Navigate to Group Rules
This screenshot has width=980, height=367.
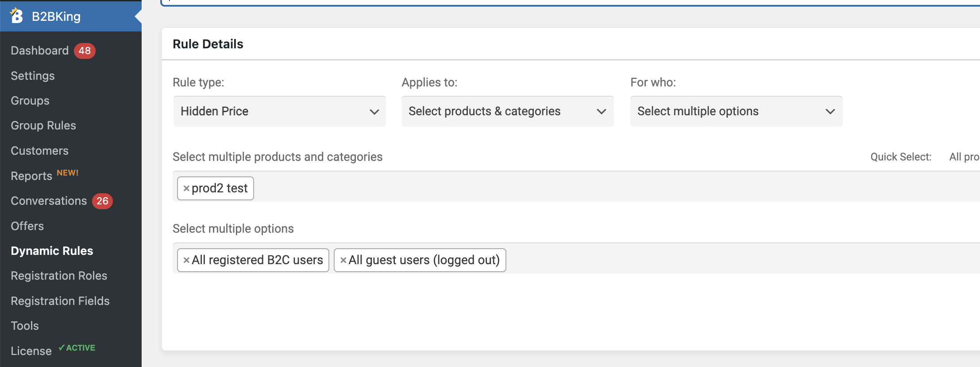[x=43, y=125]
